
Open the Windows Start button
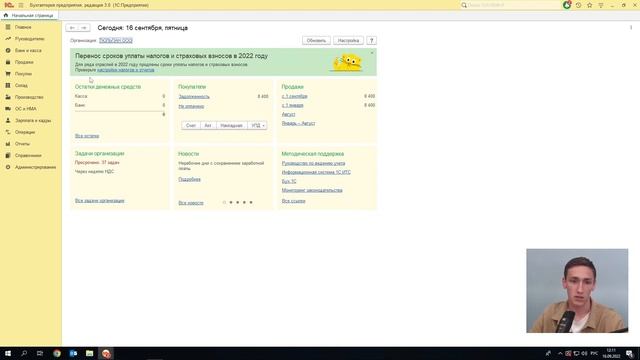[7, 353]
